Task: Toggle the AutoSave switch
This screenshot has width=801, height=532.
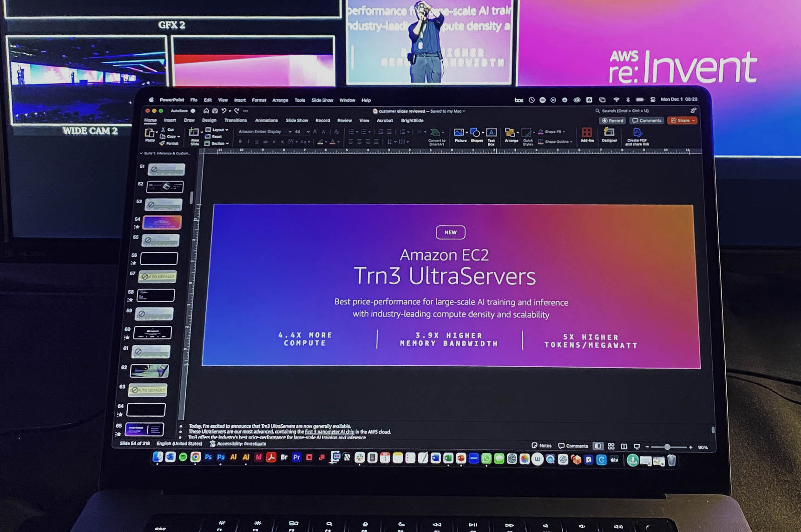Action: point(192,111)
